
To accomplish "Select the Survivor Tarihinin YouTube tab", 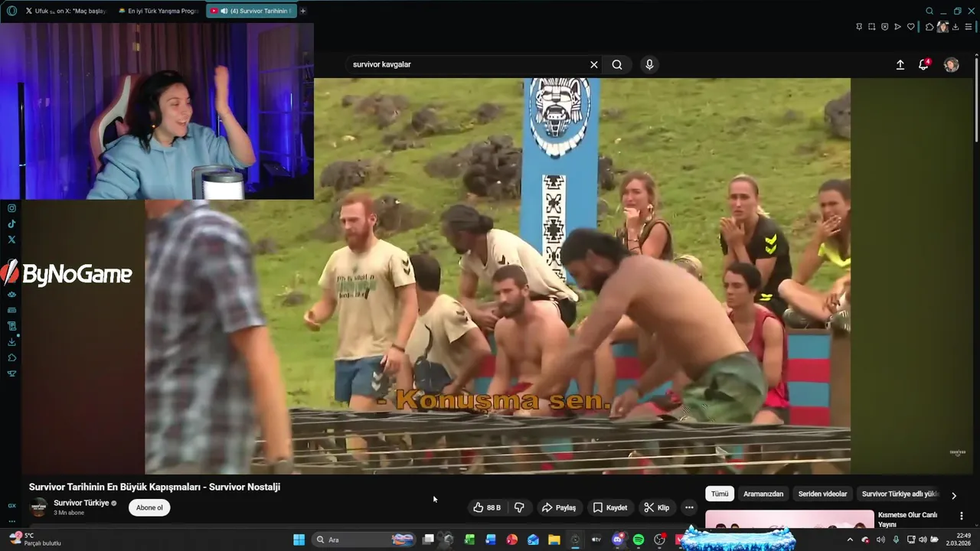I will [x=251, y=11].
